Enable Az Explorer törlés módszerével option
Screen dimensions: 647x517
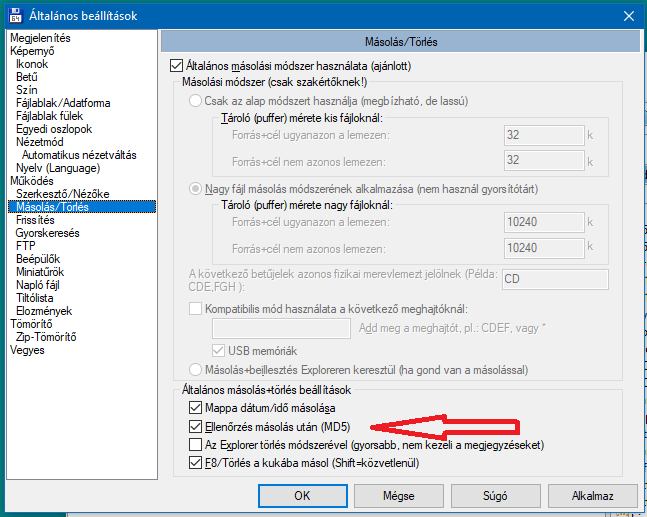click(196, 444)
